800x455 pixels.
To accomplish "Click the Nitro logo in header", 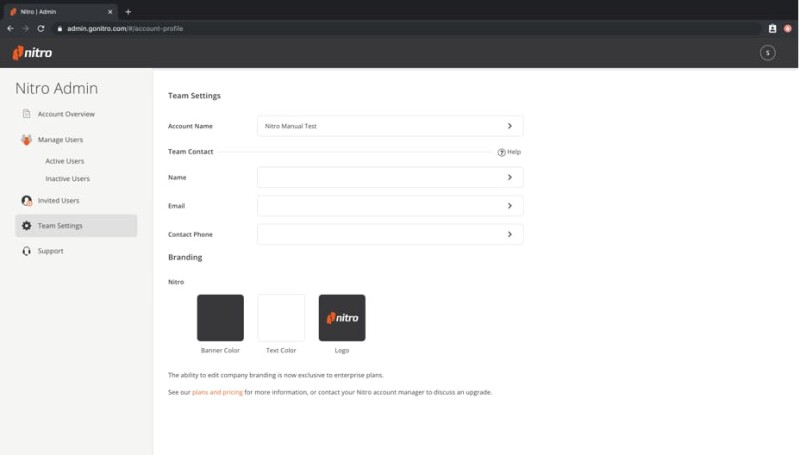I will [32, 53].
